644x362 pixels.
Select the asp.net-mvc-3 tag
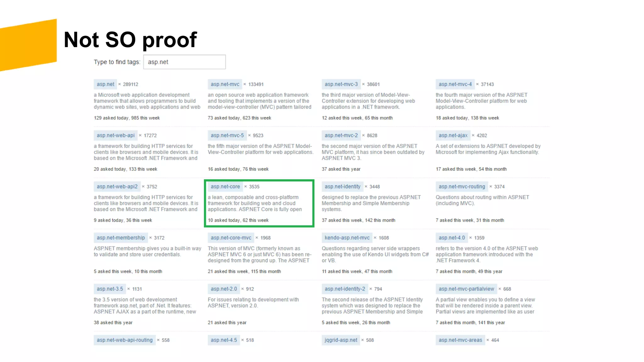pyautogui.click(x=341, y=84)
